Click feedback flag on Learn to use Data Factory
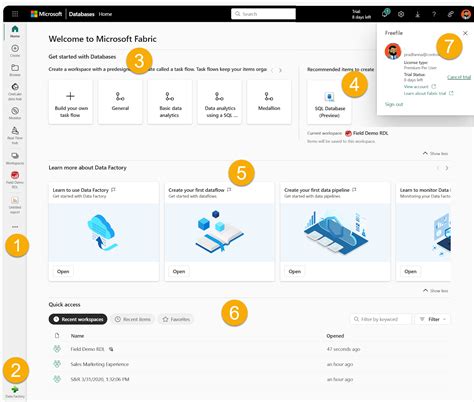The image size is (474, 402). (x=113, y=190)
